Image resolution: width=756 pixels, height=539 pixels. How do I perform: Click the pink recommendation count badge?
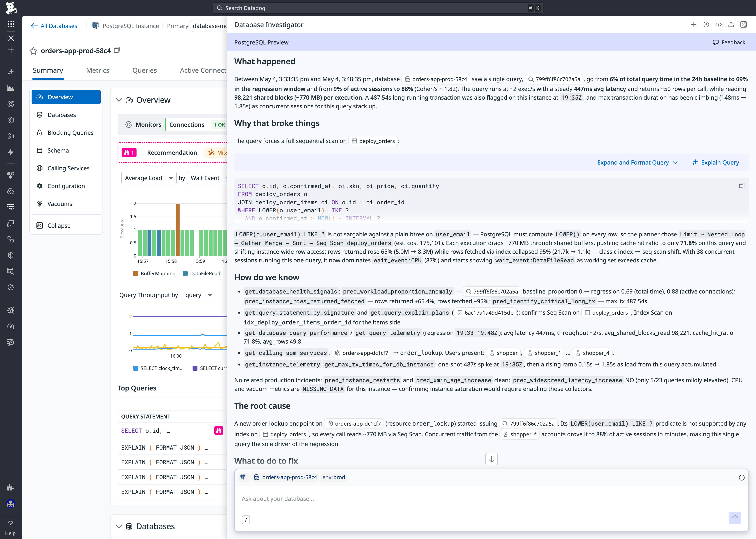pos(129,153)
